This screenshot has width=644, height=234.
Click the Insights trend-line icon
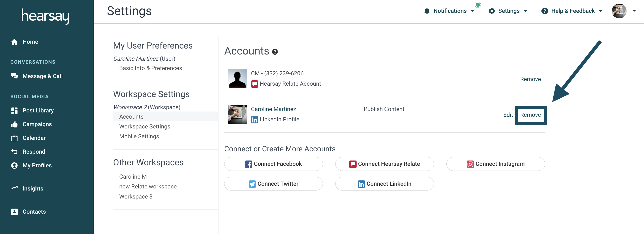(14, 188)
